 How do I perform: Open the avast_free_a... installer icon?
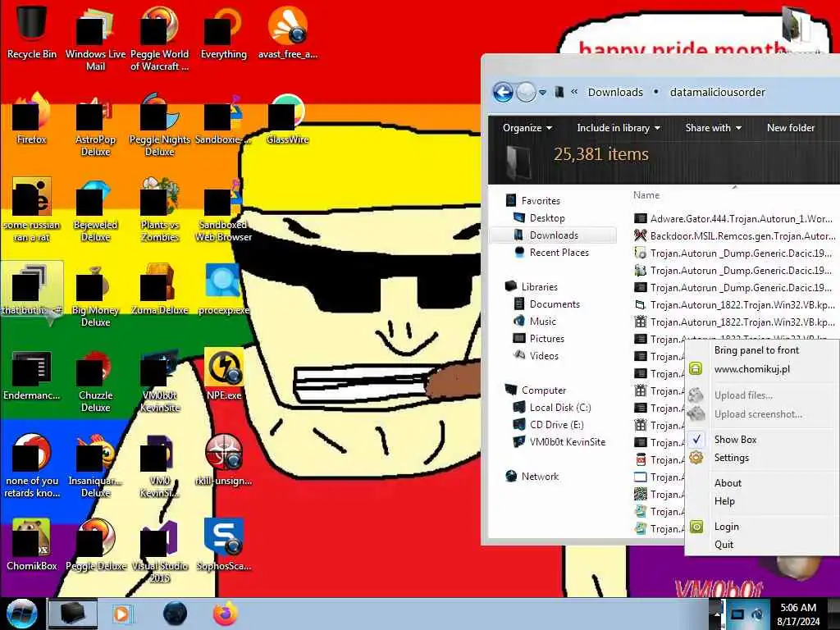(288, 31)
